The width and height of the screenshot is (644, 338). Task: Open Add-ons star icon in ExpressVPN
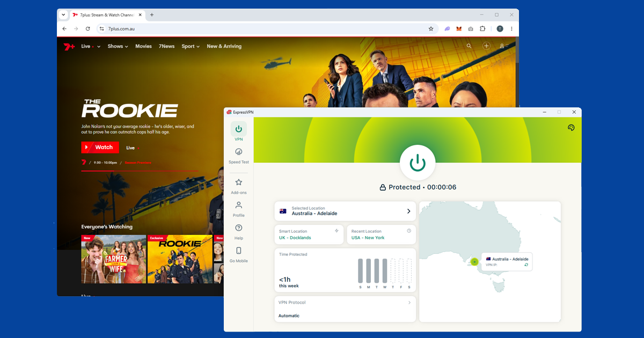click(239, 182)
